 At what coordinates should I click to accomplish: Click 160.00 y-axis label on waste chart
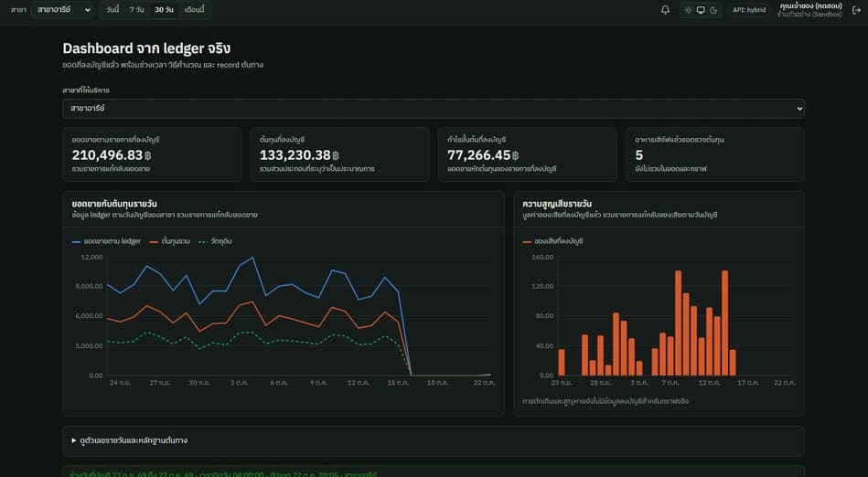(542, 258)
